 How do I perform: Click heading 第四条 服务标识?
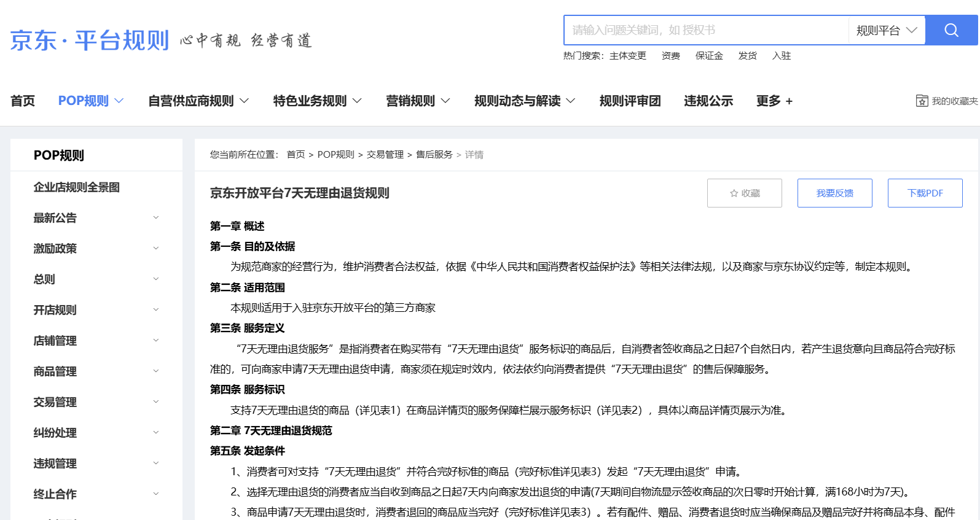(248, 389)
